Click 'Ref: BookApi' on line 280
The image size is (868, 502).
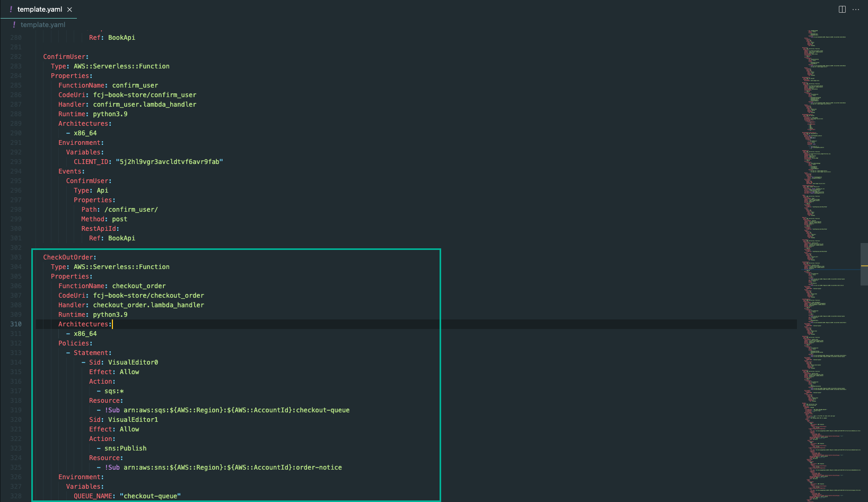pyautogui.click(x=112, y=38)
